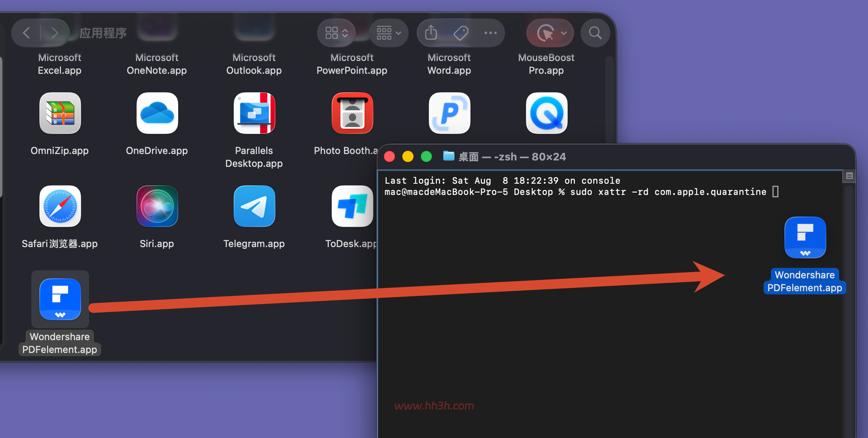Click the 应用程序 Finder window title
The height and width of the screenshot is (438, 868).
103,33
